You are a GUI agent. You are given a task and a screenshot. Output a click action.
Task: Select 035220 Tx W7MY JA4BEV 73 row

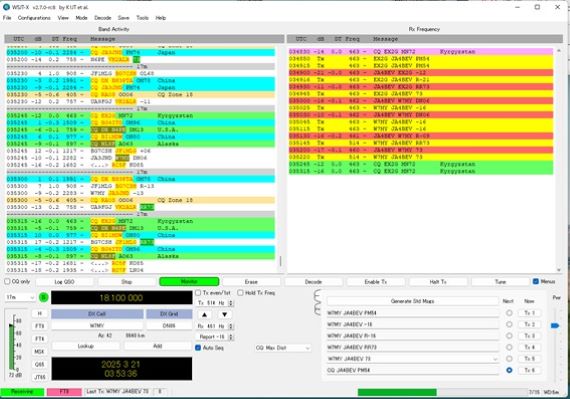pyautogui.click(x=421, y=157)
